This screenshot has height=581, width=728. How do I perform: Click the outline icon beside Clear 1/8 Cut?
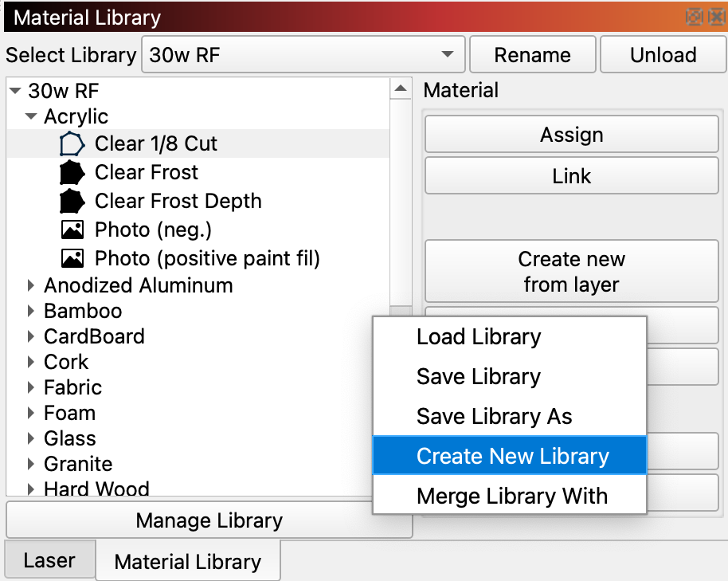click(x=72, y=144)
